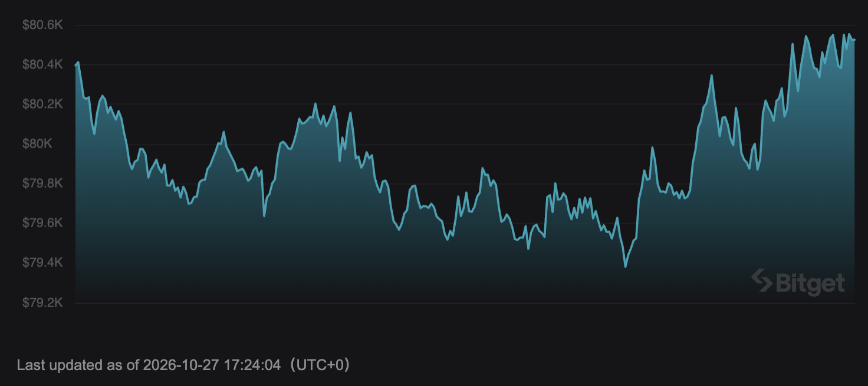
Task: Click the $80.2K axis label
Action: 42,104
